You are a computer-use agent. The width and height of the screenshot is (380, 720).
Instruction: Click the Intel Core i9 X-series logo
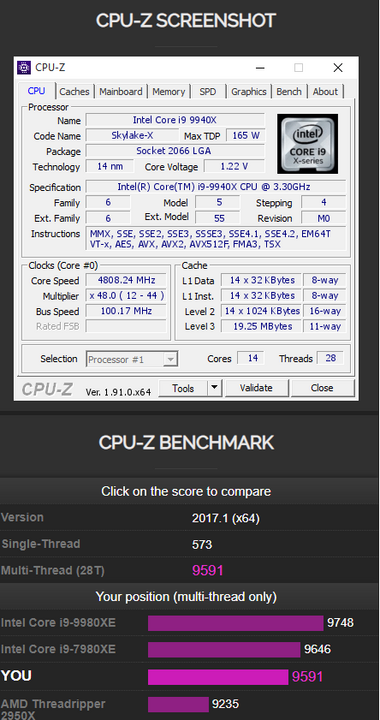tap(307, 144)
